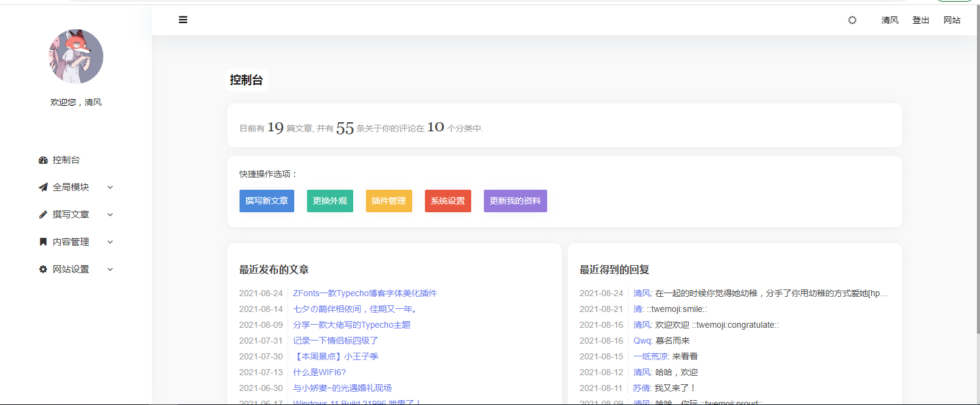Expand the 网站设置 chevron

(110, 269)
